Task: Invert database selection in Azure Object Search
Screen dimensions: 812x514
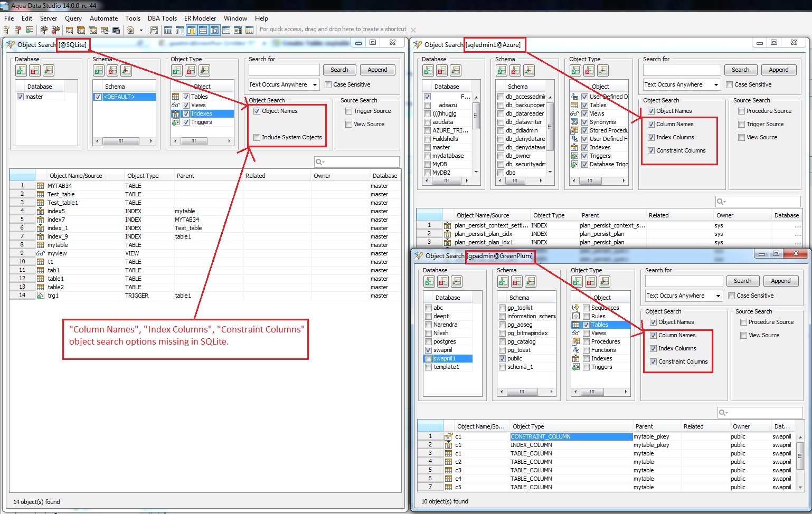Action: point(456,70)
